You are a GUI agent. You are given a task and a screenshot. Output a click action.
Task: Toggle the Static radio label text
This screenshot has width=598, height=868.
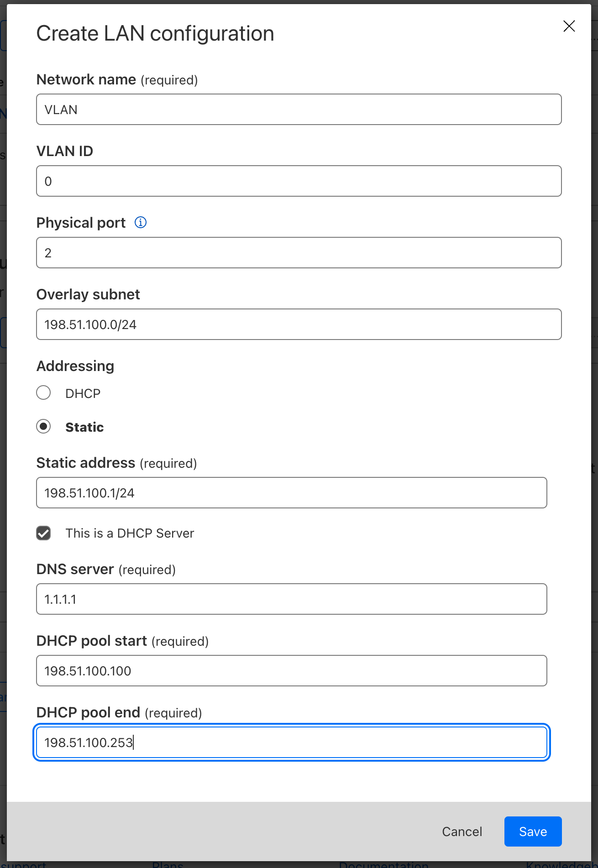[84, 427]
